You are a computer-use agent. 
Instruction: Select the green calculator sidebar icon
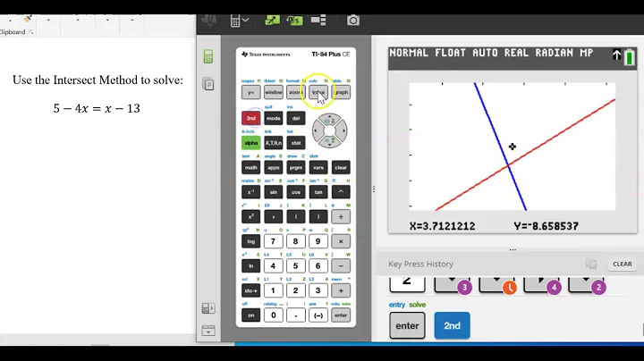(208, 56)
